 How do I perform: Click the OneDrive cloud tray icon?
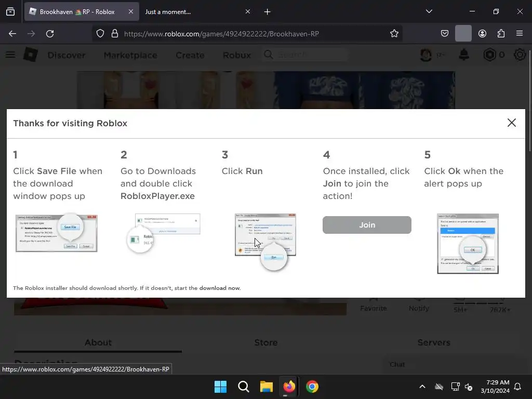coord(439,387)
